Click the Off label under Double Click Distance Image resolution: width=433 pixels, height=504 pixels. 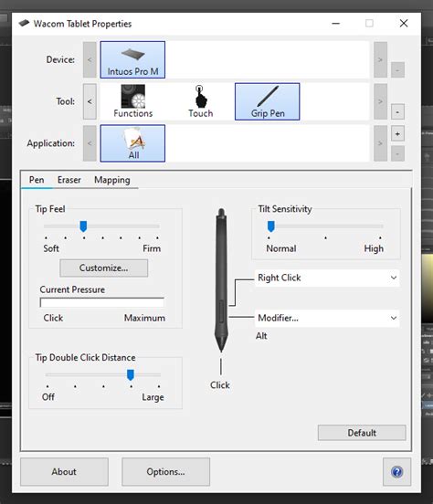click(x=48, y=397)
